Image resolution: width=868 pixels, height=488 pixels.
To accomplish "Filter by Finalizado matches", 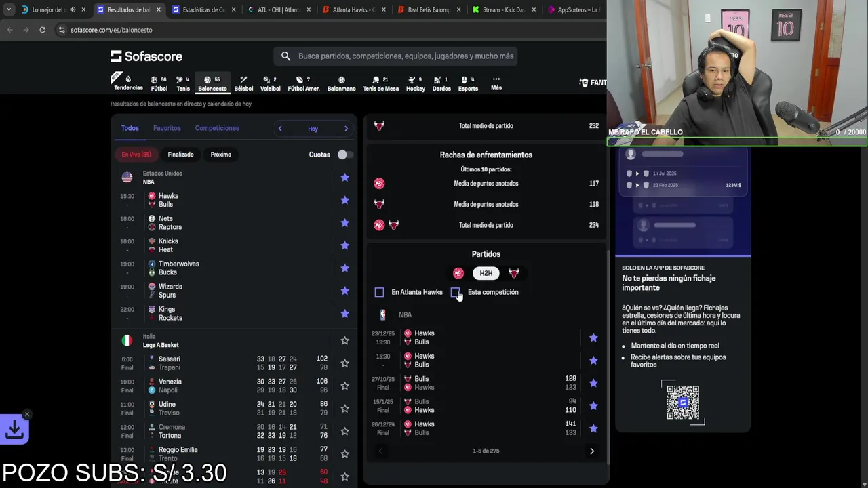I will pyautogui.click(x=180, y=155).
